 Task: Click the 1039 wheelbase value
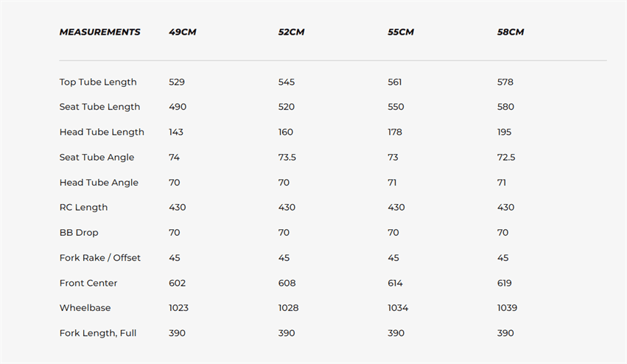click(x=507, y=308)
